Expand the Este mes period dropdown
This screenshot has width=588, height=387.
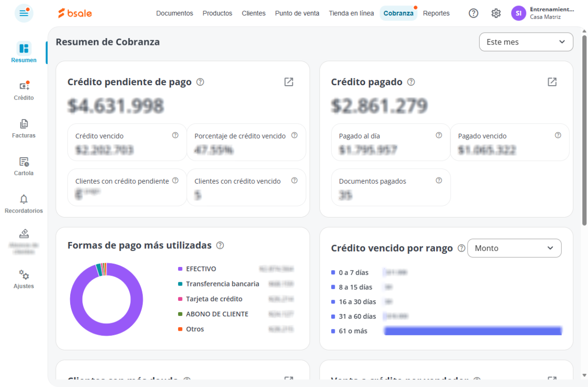[526, 42]
